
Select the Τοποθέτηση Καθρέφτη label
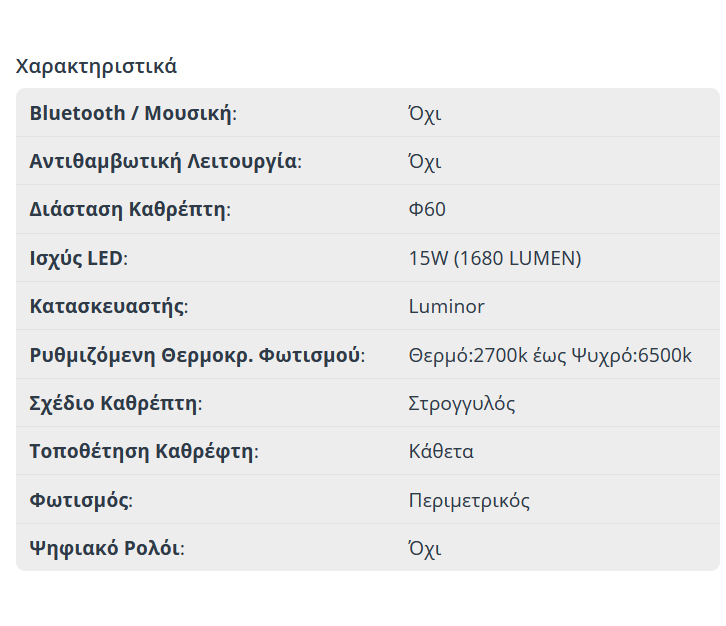(x=144, y=451)
